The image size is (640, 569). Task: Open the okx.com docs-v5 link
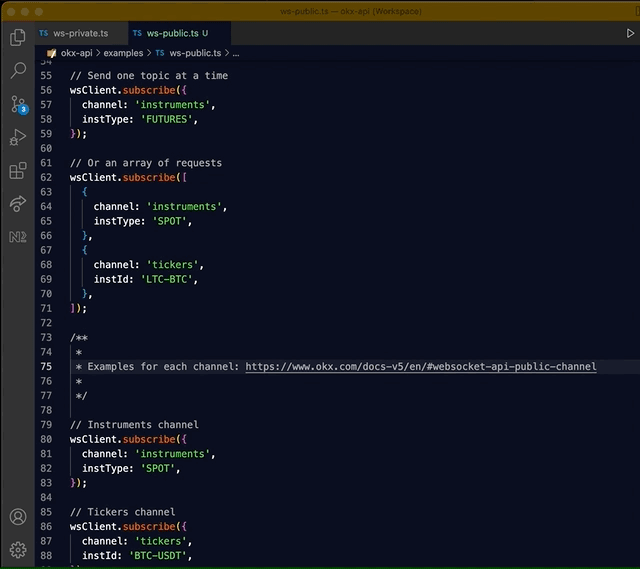[420, 367]
